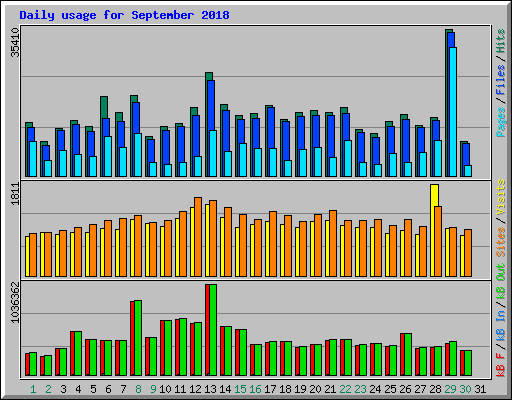Click the 1811 visits axis value
Screen dimensions: 512x400
[15, 193]
